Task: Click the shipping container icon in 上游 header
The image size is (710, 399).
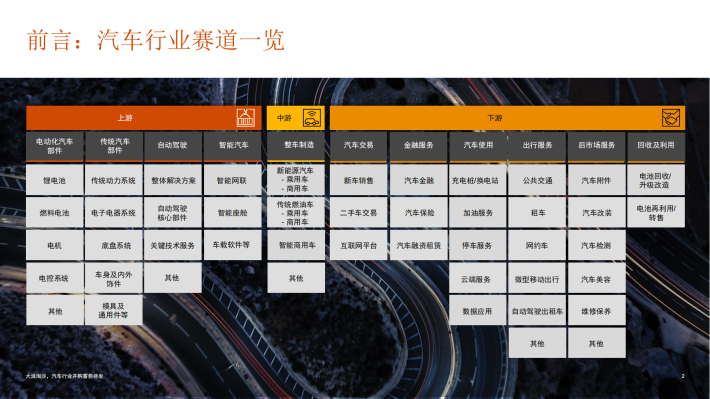Action: tap(245, 118)
